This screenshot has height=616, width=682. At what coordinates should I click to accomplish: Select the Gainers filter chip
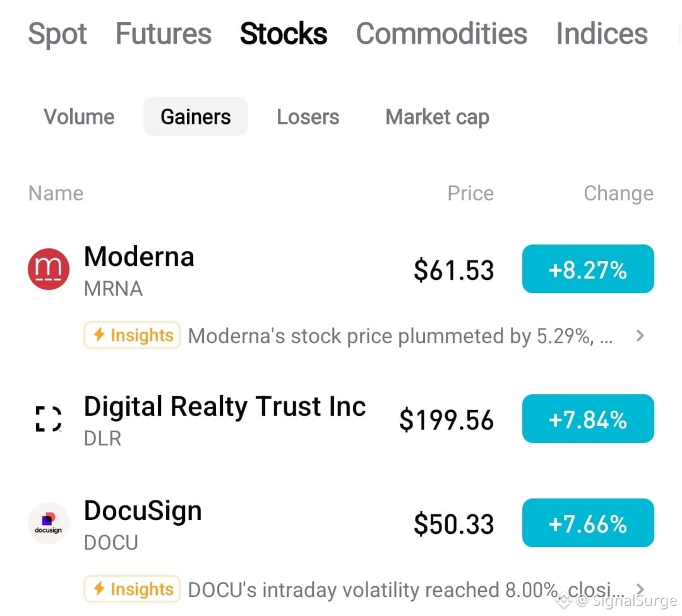tap(196, 117)
